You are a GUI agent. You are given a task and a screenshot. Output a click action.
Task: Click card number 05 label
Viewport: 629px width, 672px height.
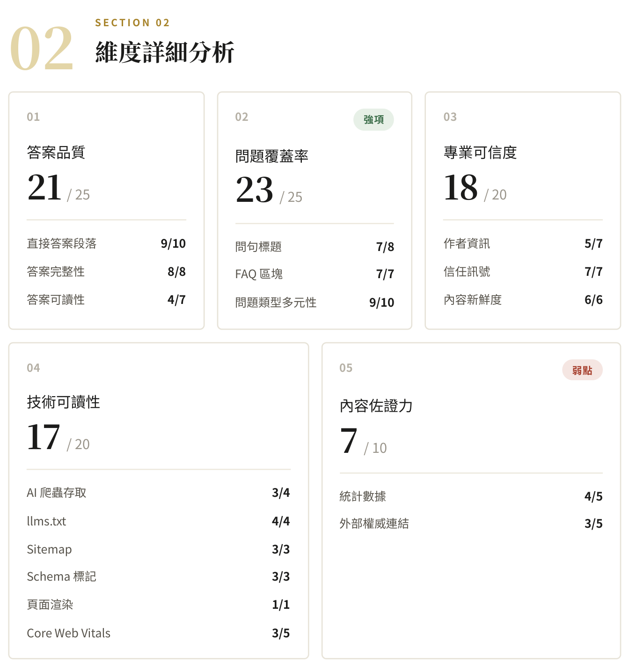click(346, 368)
